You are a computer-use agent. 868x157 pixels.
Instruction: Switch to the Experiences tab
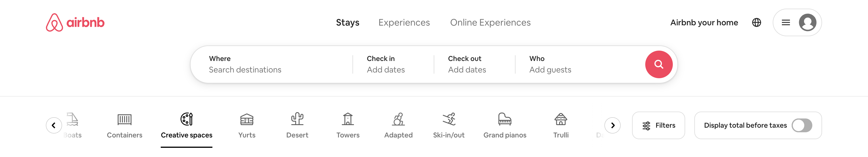[x=404, y=22]
